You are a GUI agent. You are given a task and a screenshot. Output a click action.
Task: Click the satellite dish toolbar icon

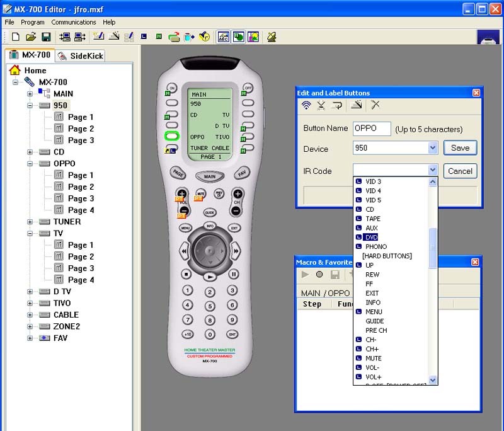click(272, 37)
